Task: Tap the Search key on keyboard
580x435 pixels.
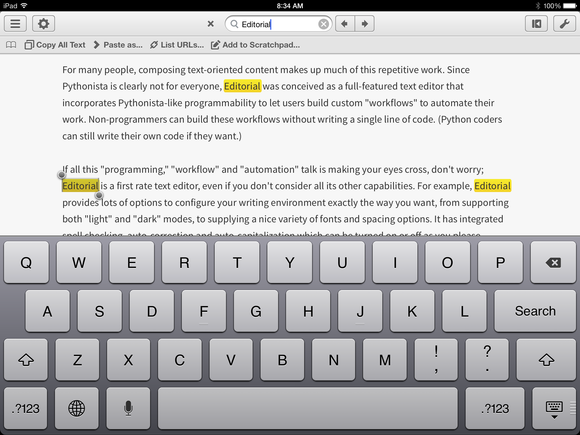Action: click(535, 311)
